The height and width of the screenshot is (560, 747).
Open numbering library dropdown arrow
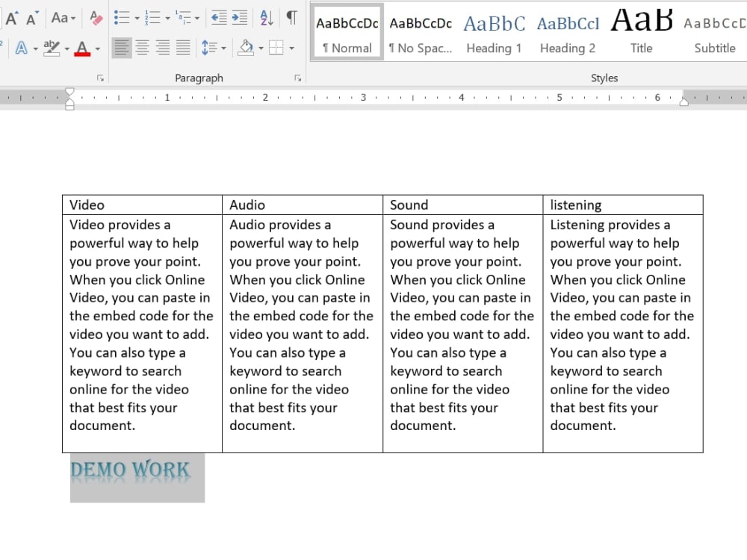click(x=167, y=19)
